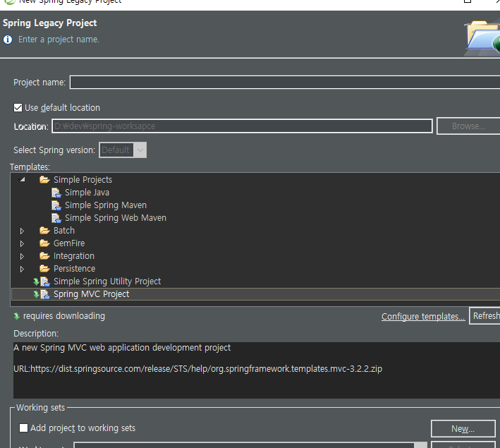500x448 pixels.
Task: Expand the Persistence templates folder
Action: pos(22,270)
